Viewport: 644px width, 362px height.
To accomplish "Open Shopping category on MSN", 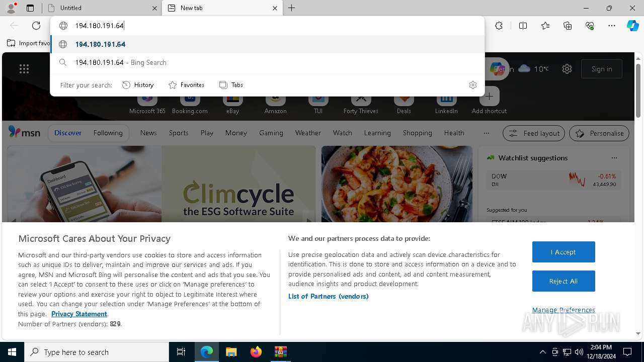I will click(417, 133).
